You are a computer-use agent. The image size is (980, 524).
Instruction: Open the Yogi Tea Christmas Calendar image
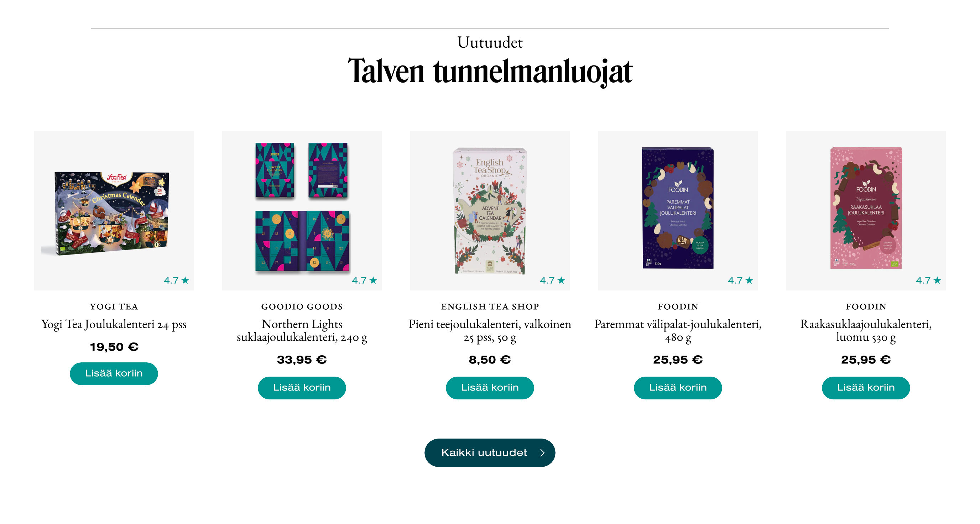click(x=114, y=211)
